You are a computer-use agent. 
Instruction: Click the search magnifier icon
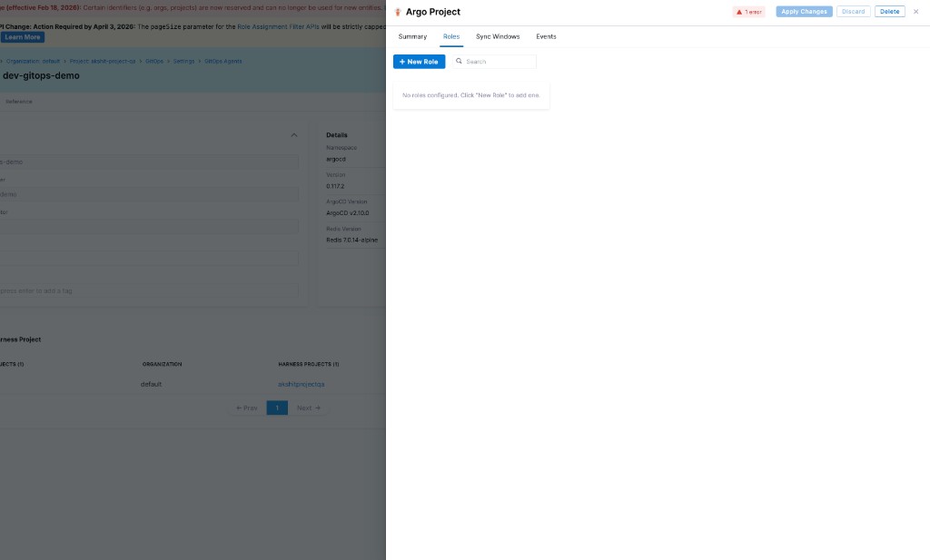459,61
